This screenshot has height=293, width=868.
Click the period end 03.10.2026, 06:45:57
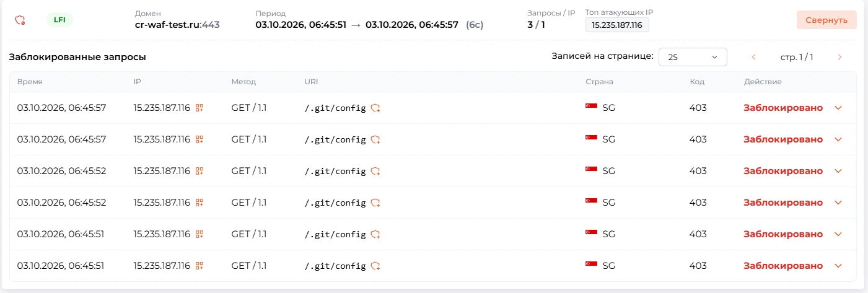coord(412,25)
